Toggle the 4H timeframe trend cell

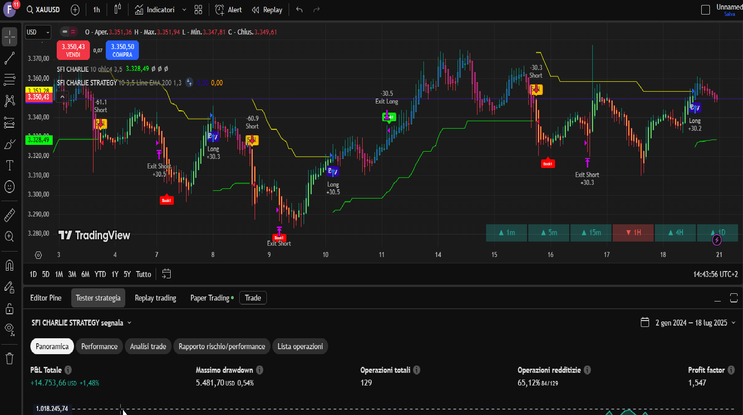675,233
